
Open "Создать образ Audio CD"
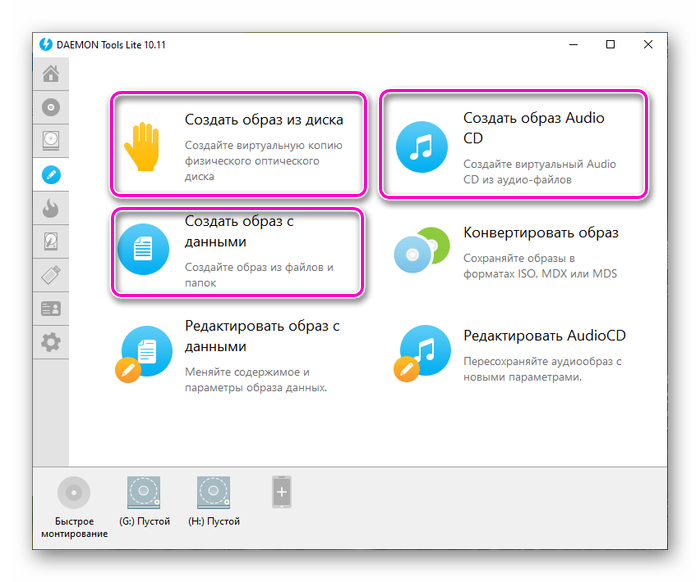click(533, 128)
